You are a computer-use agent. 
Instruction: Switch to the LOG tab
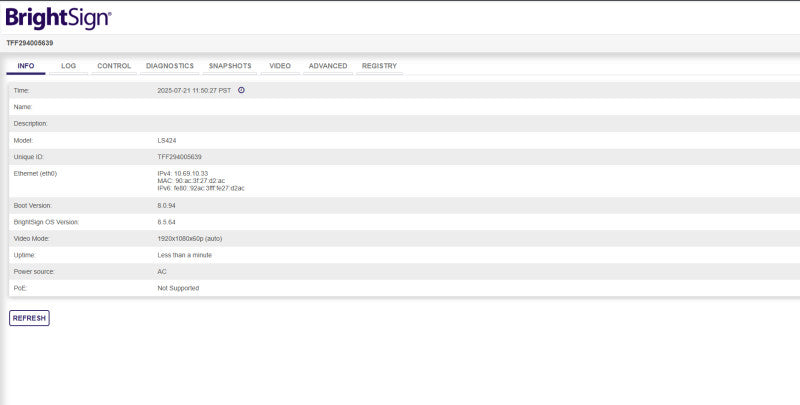click(x=68, y=66)
